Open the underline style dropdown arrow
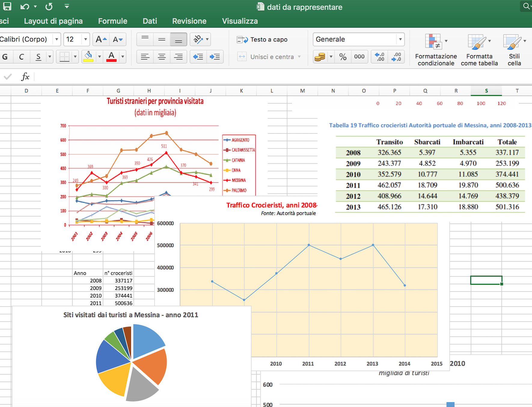The image size is (532, 407). tap(50, 57)
